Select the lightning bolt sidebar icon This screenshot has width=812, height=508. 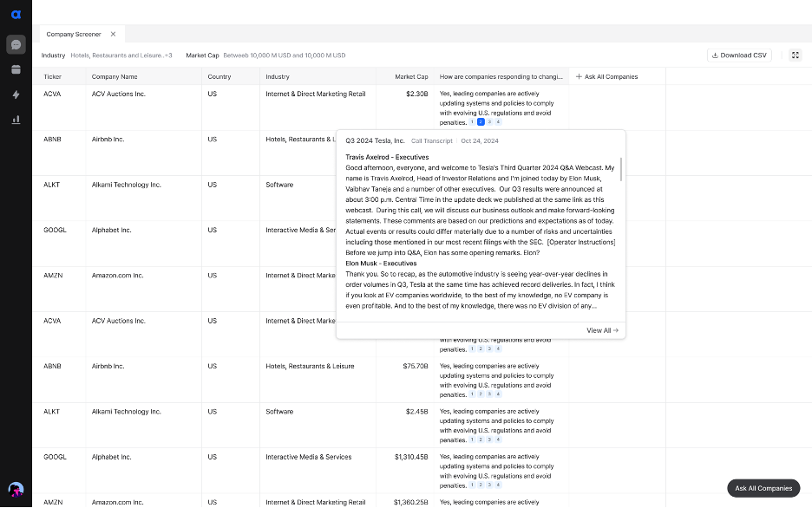tap(16, 94)
